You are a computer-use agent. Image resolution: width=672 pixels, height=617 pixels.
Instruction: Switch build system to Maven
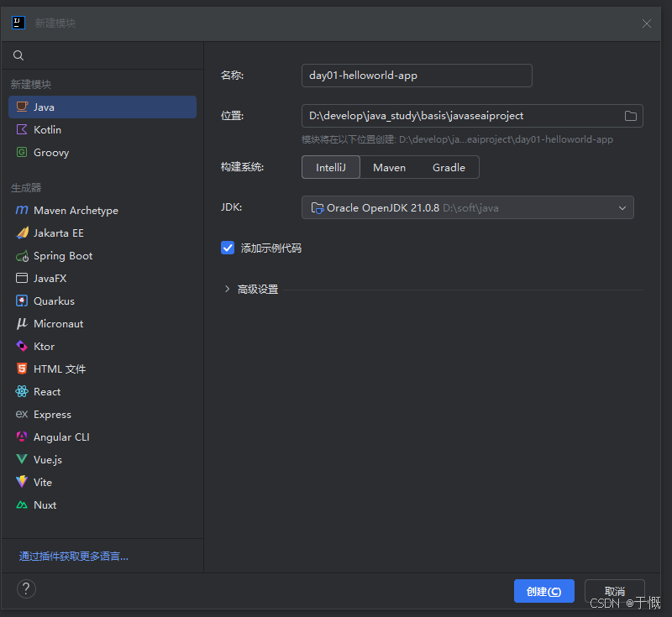pyautogui.click(x=389, y=167)
